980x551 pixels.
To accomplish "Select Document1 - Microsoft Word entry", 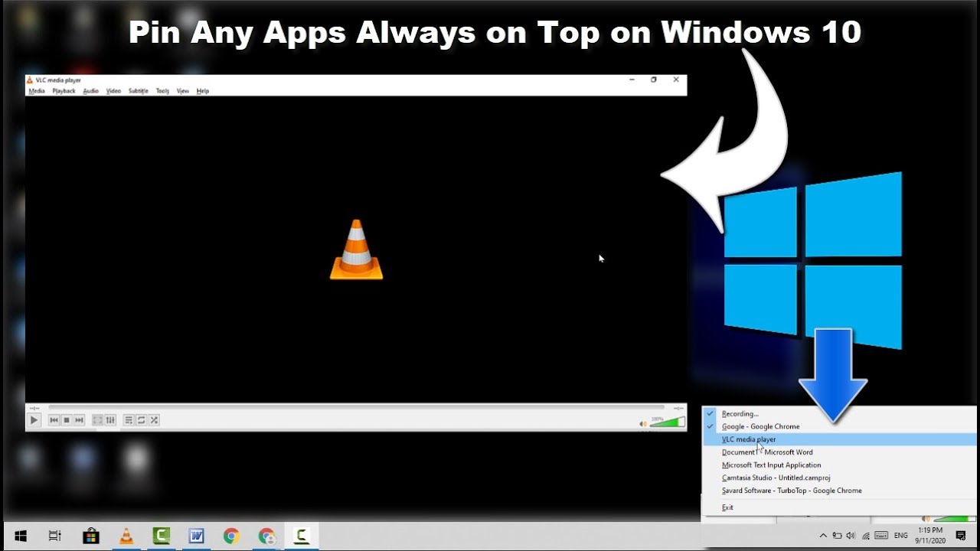I will (x=839, y=452).
